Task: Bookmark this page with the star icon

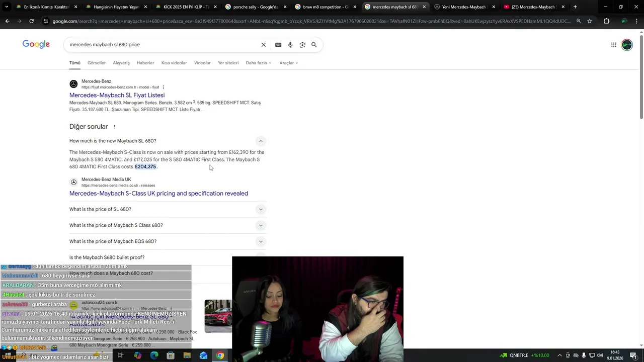Action: coord(590,21)
